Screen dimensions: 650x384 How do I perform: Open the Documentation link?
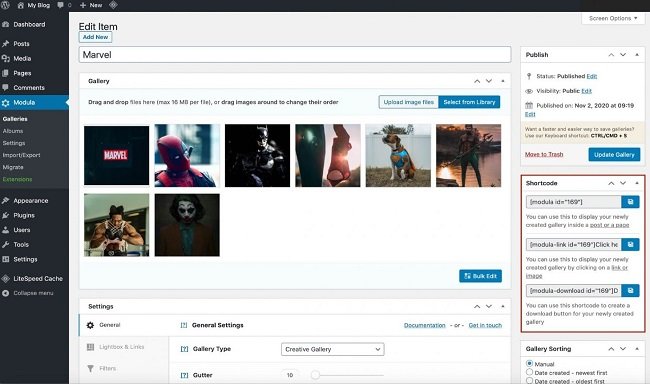coord(424,325)
